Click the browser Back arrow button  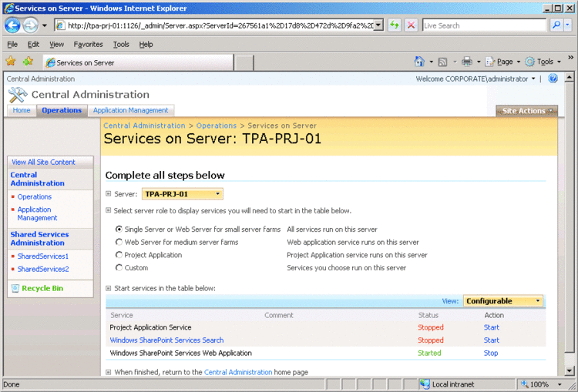click(x=12, y=25)
